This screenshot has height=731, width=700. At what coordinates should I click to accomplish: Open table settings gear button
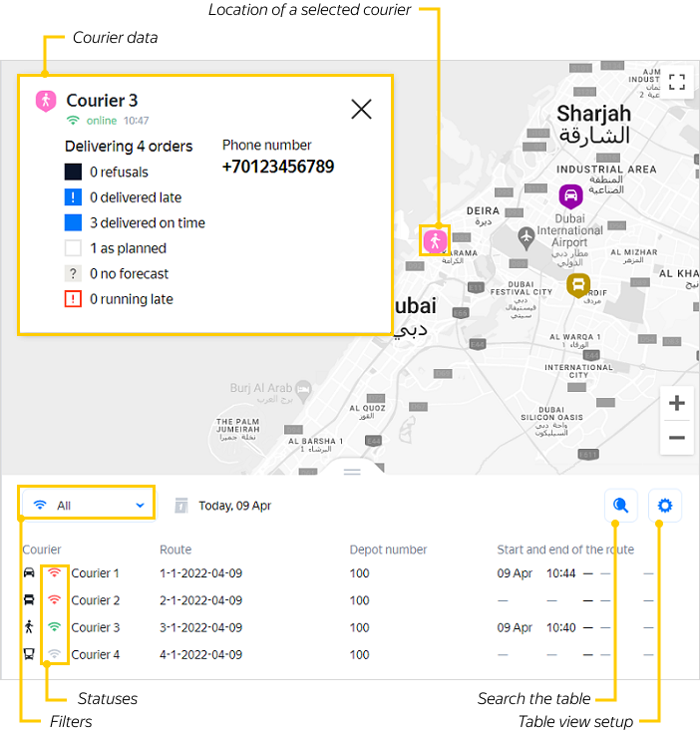point(665,506)
